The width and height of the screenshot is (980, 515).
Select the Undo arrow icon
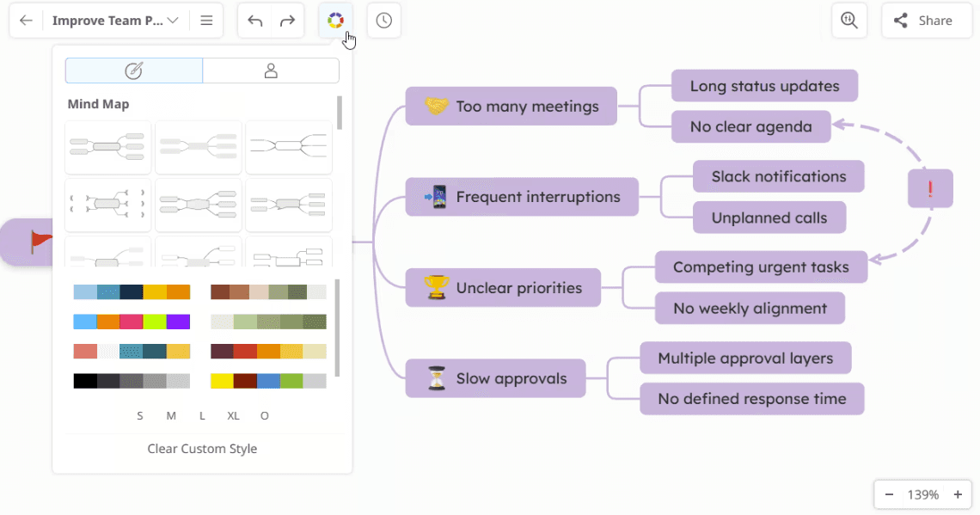[254, 20]
